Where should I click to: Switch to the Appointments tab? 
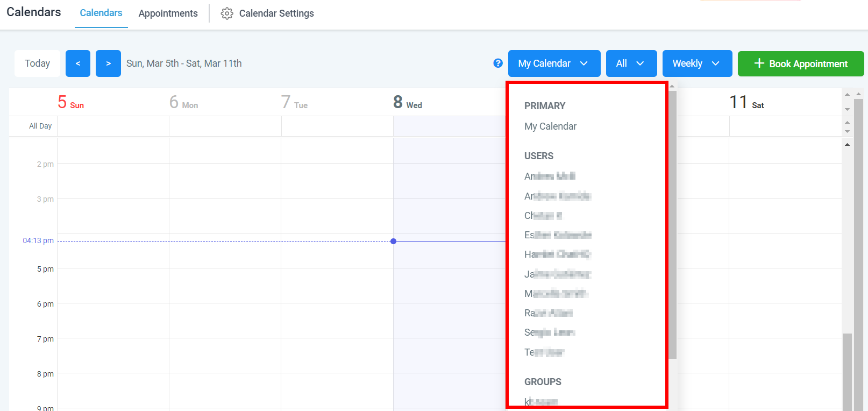(168, 13)
